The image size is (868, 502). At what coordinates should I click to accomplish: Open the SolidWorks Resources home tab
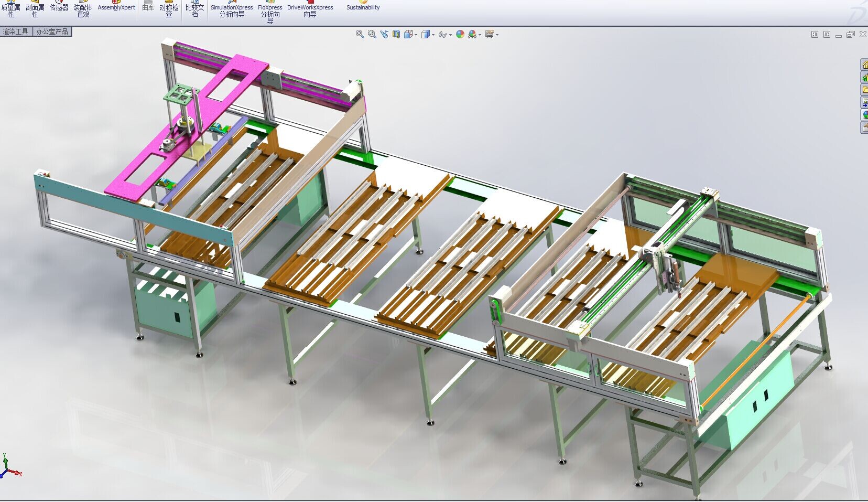[x=864, y=65]
